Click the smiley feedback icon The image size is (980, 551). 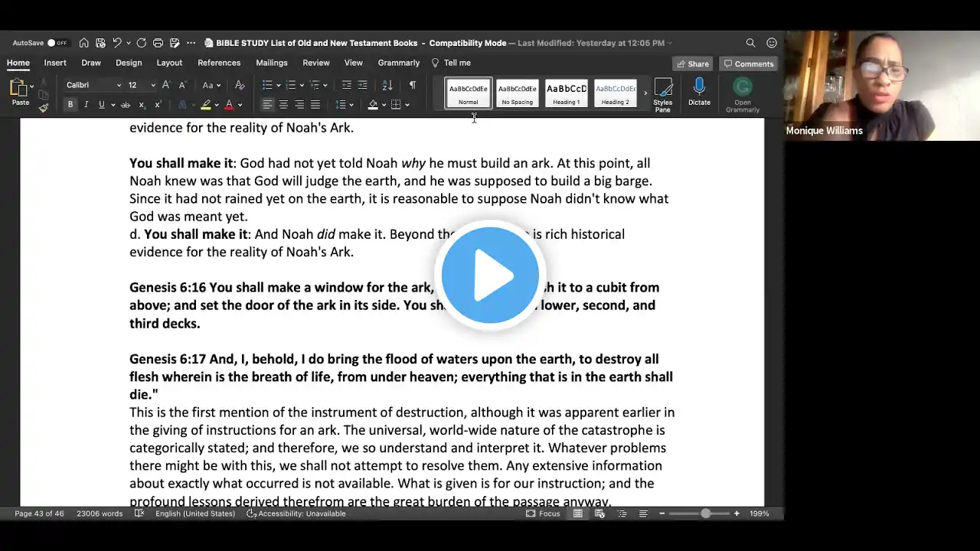pyautogui.click(x=772, y=43)
